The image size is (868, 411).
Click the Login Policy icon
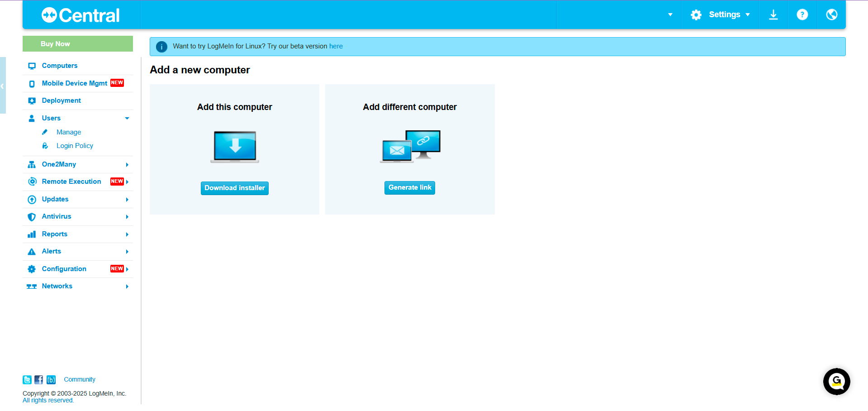coord(45,146)
